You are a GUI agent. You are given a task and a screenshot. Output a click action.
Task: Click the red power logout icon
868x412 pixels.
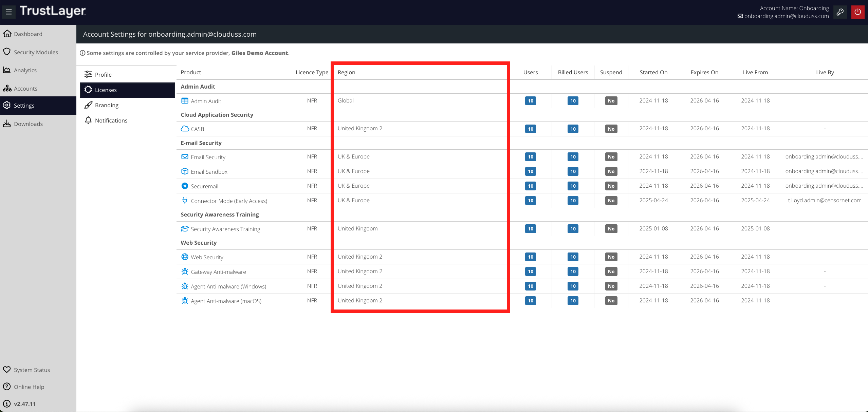point(858,12)
